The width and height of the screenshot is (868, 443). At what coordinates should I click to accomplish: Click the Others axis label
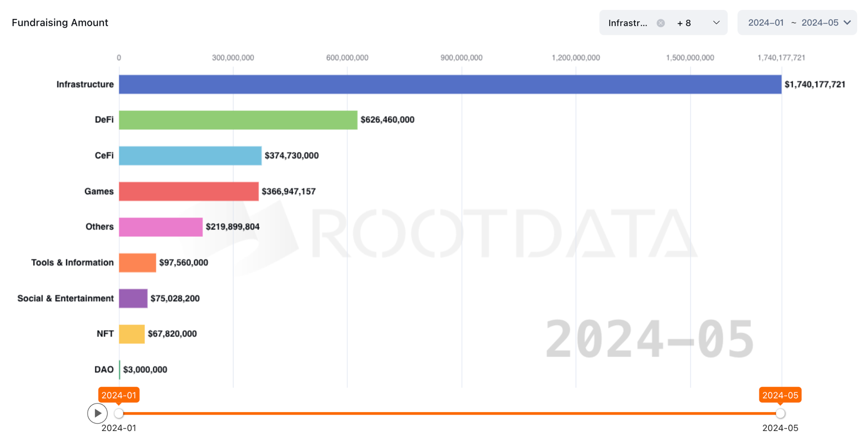click(100, 227)
